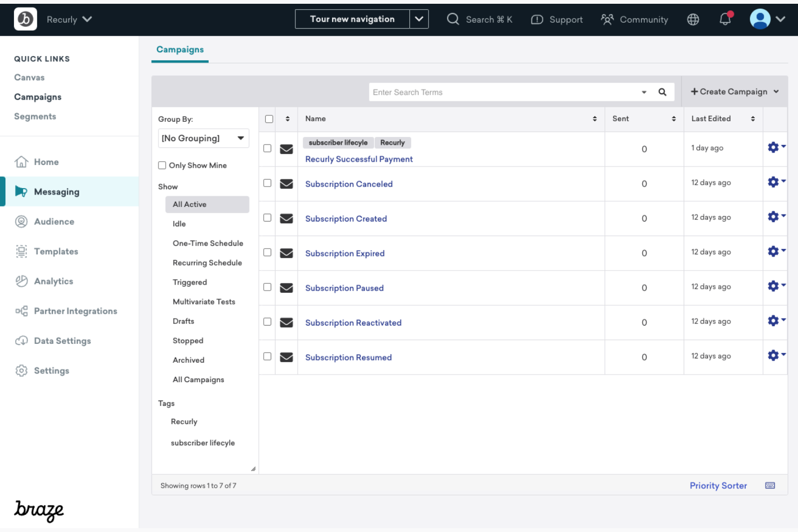This screenshot has height=532, width=798.
Task: Click the Settings gear sidebar icon
Action: pyautogui.click(x=22, y=370)
